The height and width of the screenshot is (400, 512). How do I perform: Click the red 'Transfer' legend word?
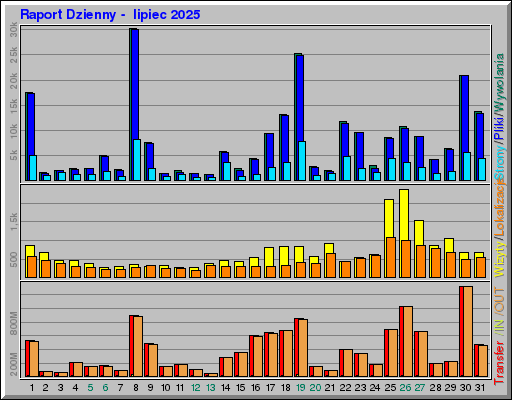pyautogui.click(x=500, y=363)
